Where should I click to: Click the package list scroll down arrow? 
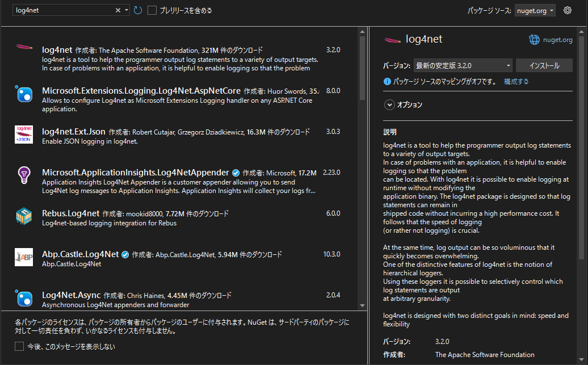coord(362,306)
